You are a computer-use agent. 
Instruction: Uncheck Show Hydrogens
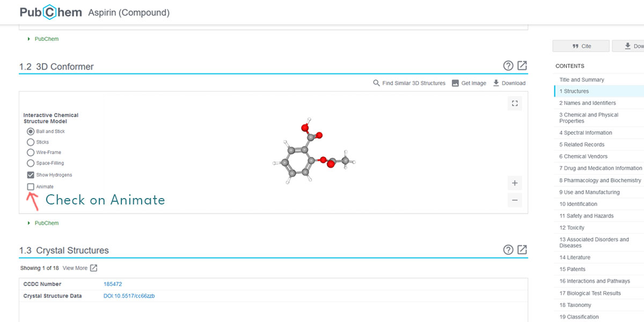(x=31, y=174)
